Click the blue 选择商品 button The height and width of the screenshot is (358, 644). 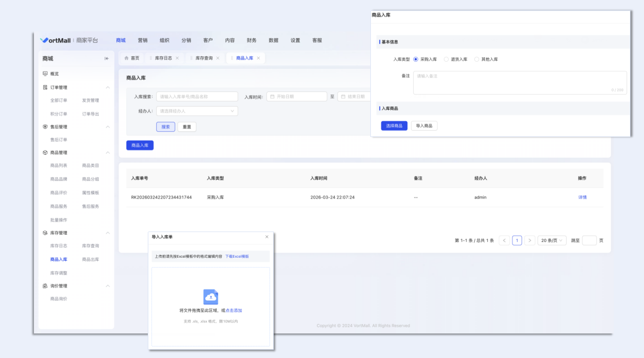394,126
